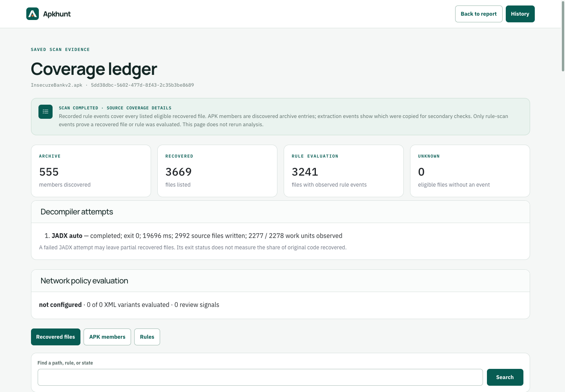Switch to the Rules tab
Screen dimensions: 565x392
coord(147,337)
